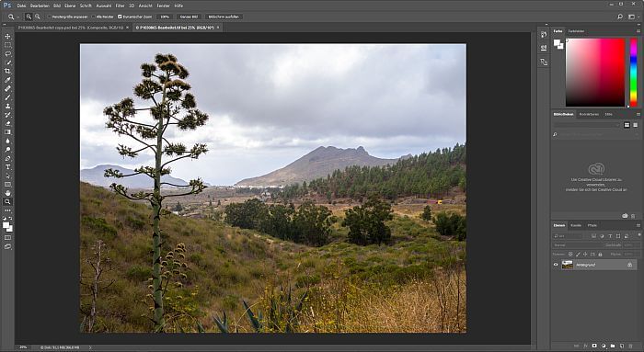
Task: Select the Lasso tool
Action: tap(7, 53)
